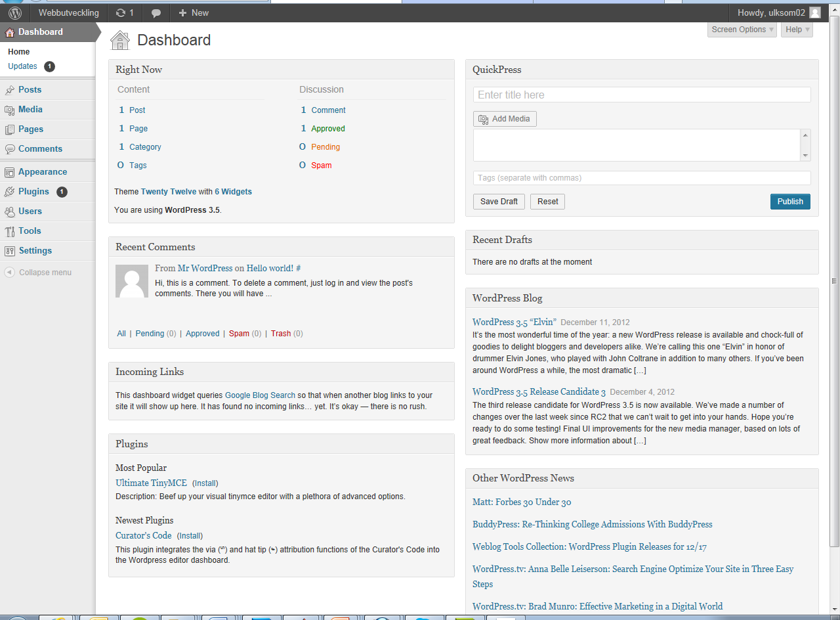Screen dimensions: 840x620
Task: Click the Posts pushpin icon
Action: [x=10, y=90]
